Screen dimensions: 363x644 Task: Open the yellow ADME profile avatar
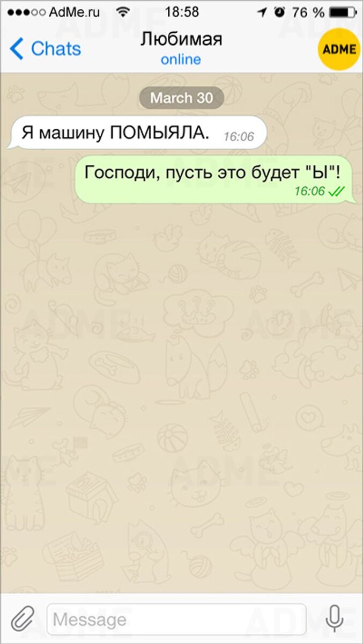[x=339, y=49]
